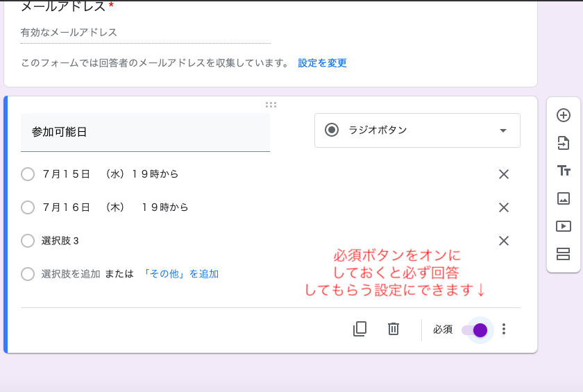Add a title and description via Tt icon
Viewport: 583px width, 392px height.
(x=564, y=171)
